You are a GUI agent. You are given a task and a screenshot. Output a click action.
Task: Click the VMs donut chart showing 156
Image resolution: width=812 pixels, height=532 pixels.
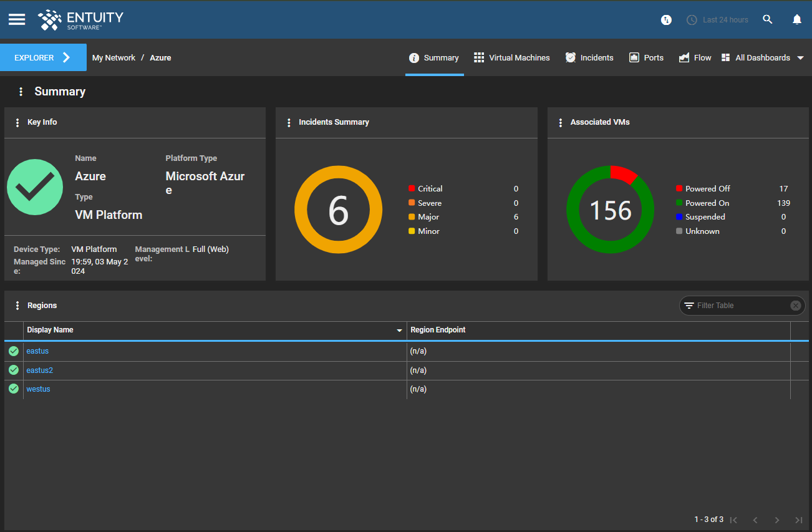610,210
